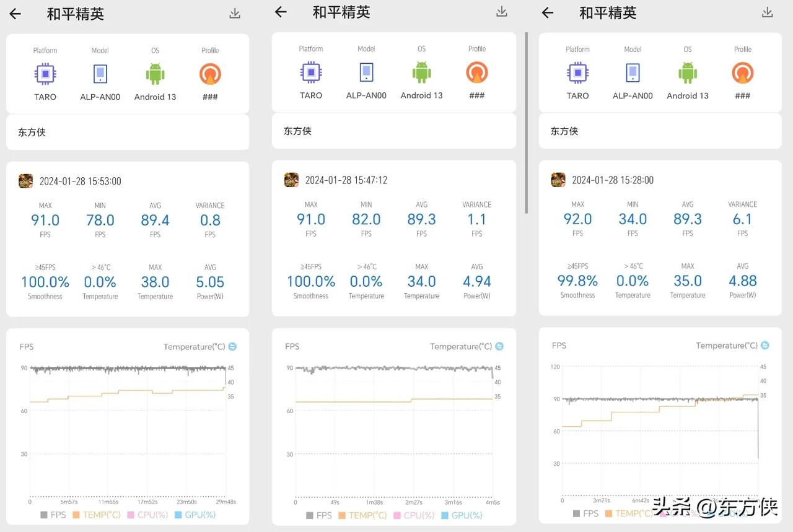Toggle GPU(%) legend in 4m5s chart

tap(462, 515)
